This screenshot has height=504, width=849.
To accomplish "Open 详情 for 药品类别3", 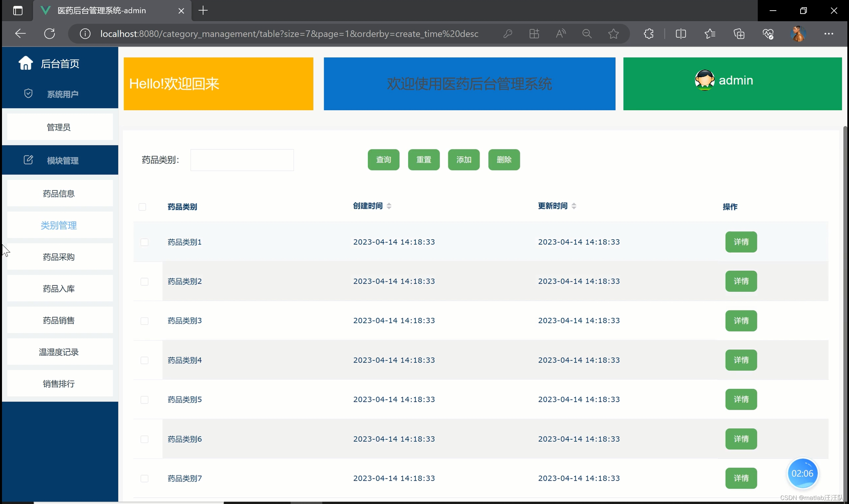I will (x=741, y=321).
